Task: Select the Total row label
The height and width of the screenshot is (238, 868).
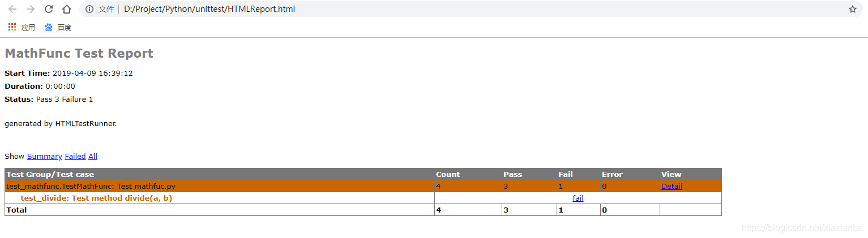Action: (x=16, y=210)
